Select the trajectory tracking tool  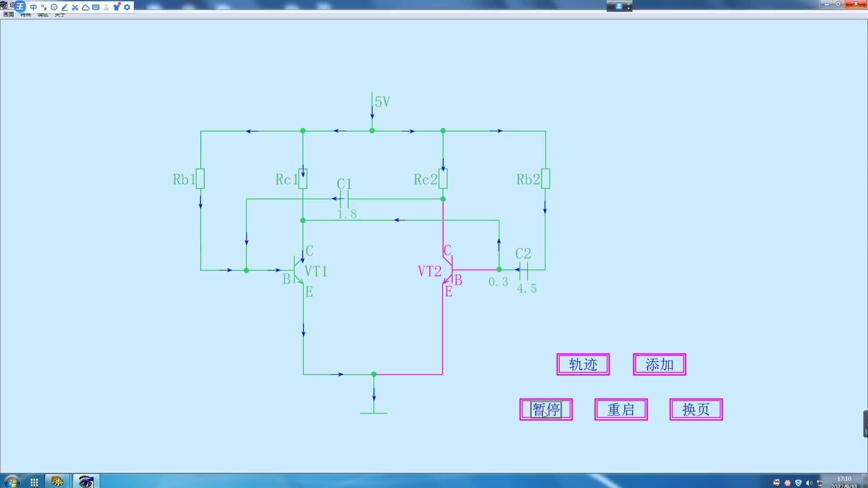point(582,364)
